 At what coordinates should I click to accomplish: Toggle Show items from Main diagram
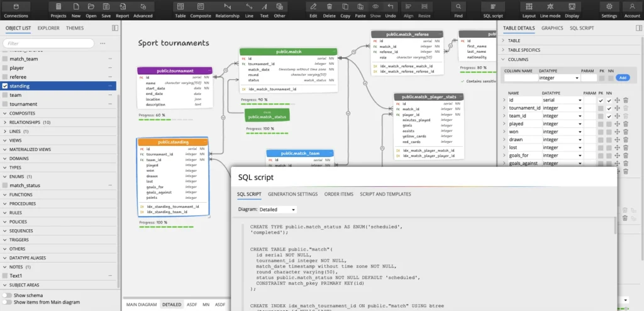[7, 302]
